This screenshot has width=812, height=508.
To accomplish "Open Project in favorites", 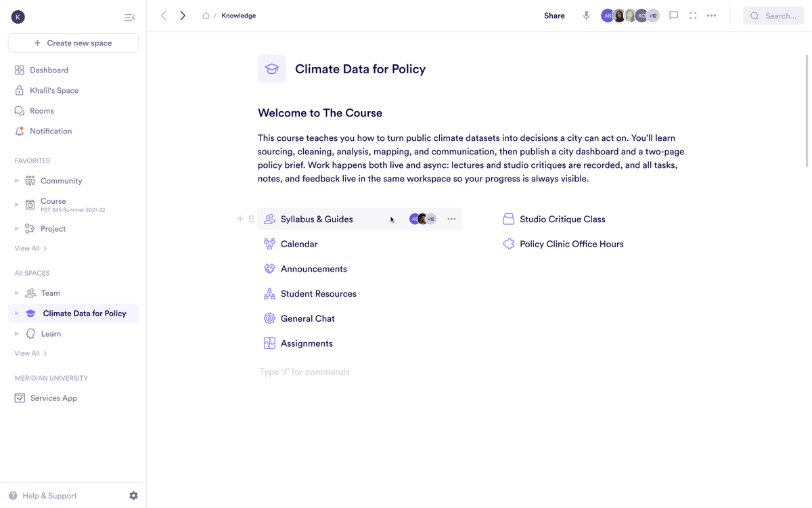I will [53, 228].
